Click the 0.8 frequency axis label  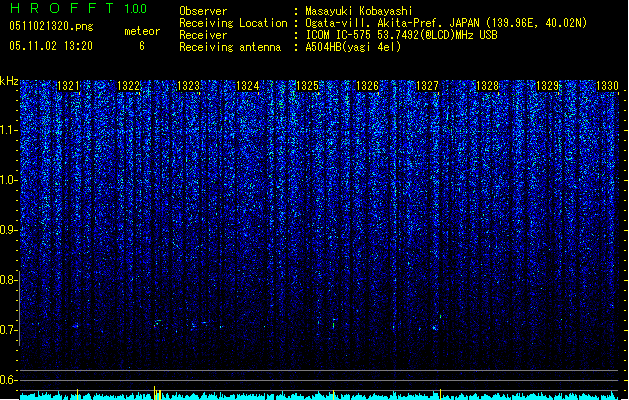click(x=9, y=280)
